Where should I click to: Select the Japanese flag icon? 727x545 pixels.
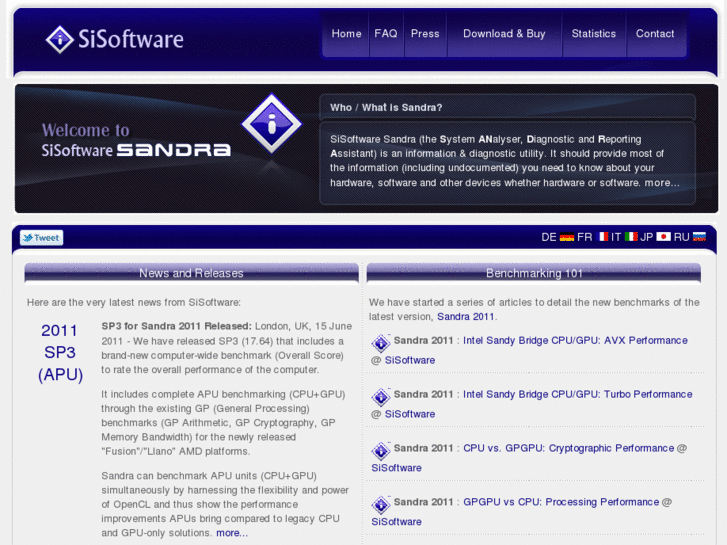pyautogui.click(x=663, y=237)
